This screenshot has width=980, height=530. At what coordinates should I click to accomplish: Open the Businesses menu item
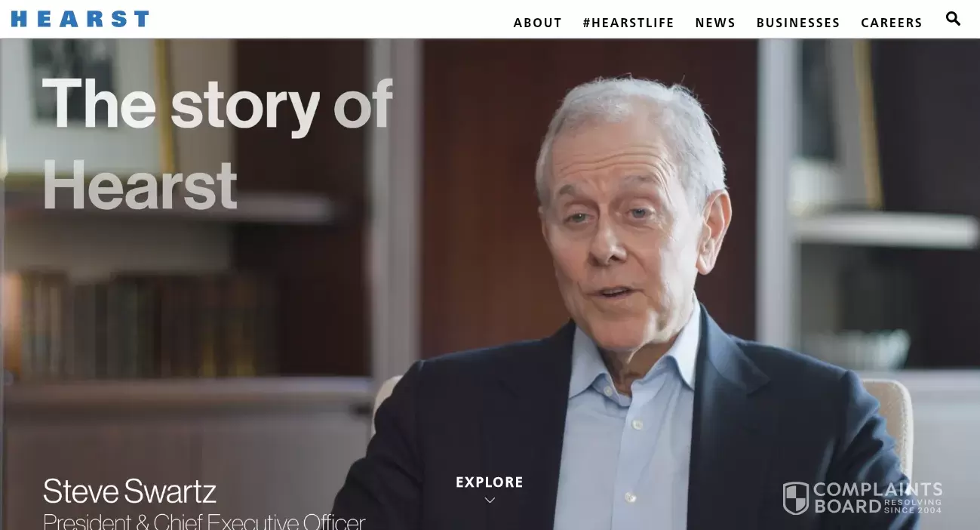(798, 23)
